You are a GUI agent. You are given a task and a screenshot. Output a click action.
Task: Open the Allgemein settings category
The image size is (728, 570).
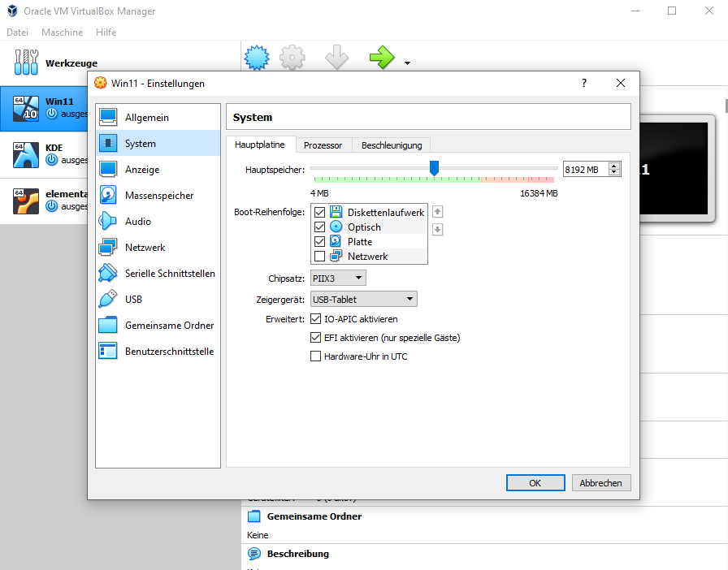(158, 118)
